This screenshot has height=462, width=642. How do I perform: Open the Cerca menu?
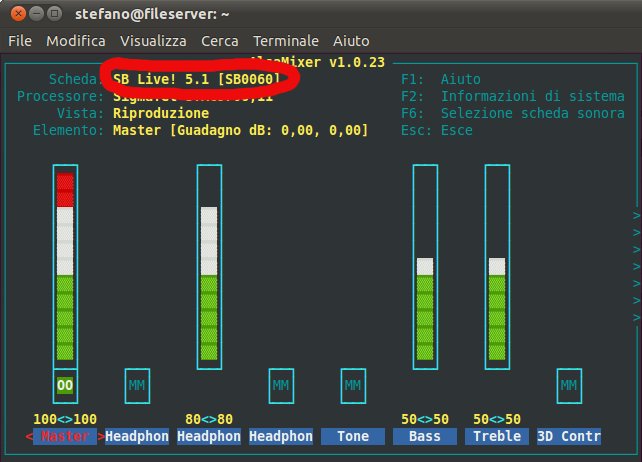(x=219, y=41)
